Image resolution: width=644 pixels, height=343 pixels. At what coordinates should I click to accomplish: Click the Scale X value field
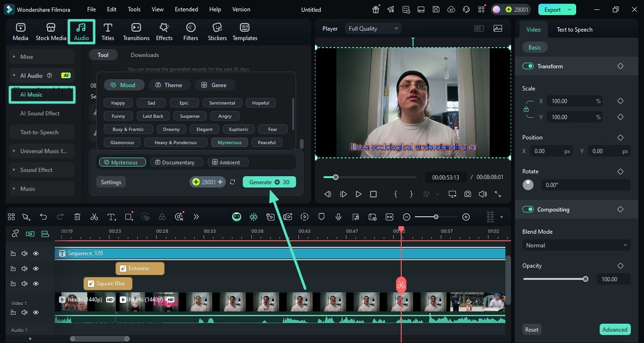coord(575,101)
